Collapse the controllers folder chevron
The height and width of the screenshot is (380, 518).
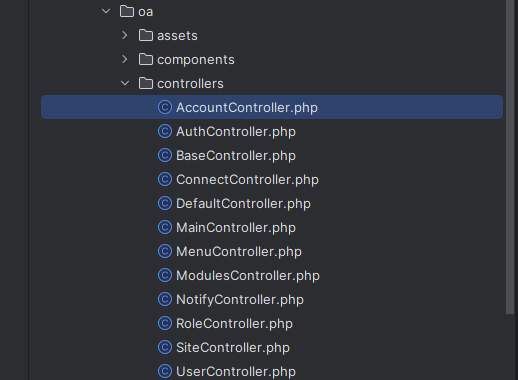(125, 83)
